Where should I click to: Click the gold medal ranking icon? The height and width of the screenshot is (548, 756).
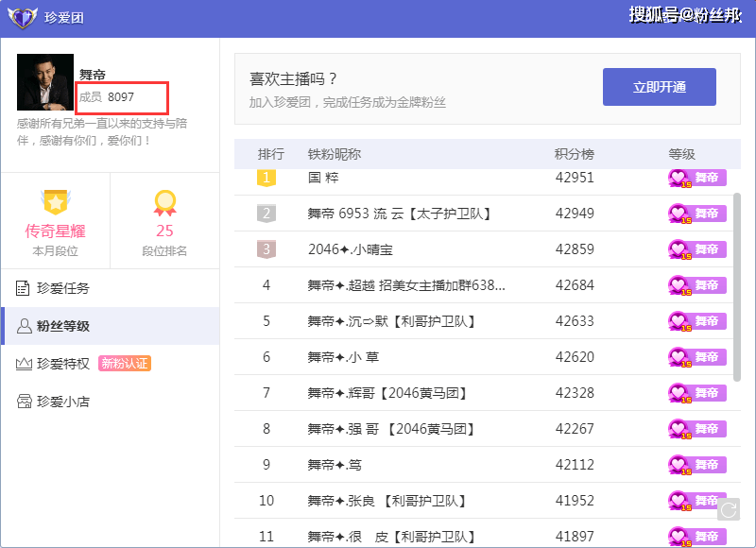(165, 202)
